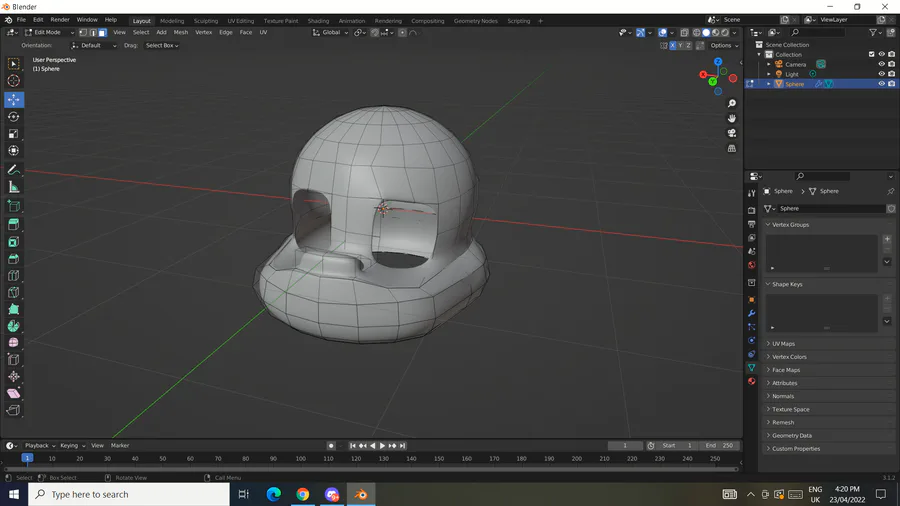Hide the Camera in the outliner
Viewport: 900px width, 506px height.
click(881, 64)
